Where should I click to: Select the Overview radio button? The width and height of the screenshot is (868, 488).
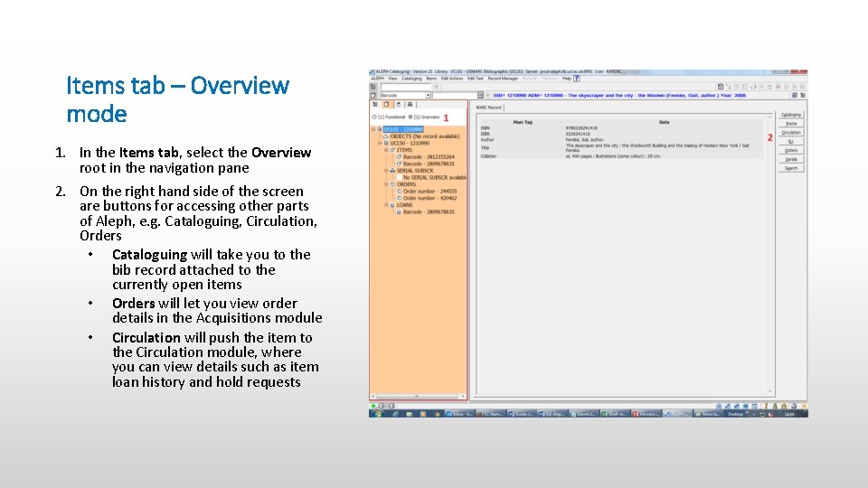click(x=410, y=117)
